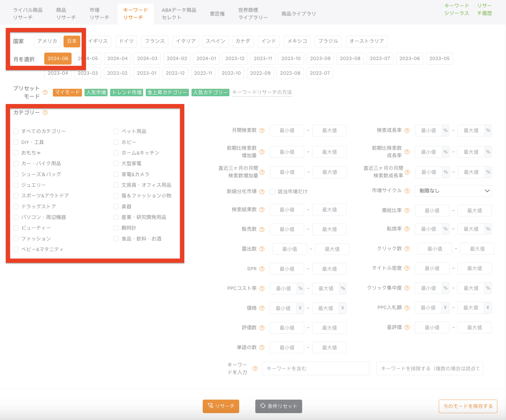Click the 条件リセット button
This screenshot has width=506, height=420.
click(279, 406)
